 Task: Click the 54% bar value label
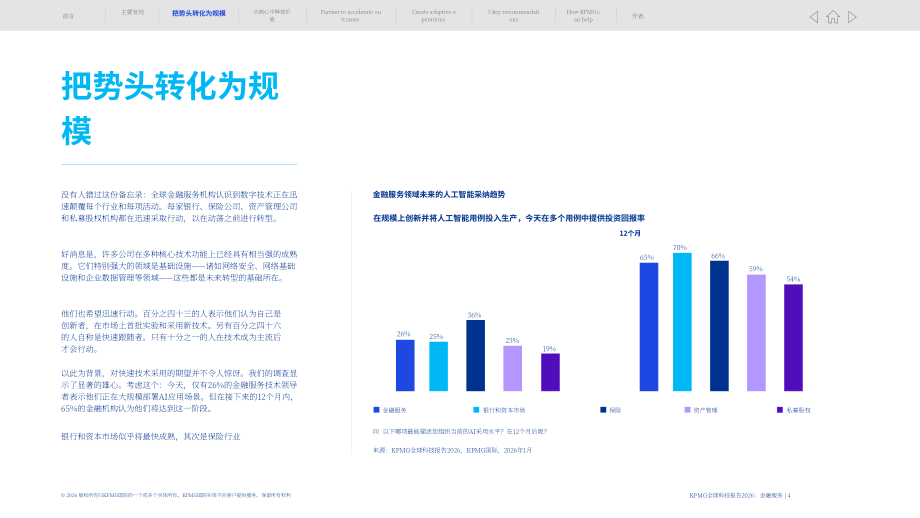[793, 279]
